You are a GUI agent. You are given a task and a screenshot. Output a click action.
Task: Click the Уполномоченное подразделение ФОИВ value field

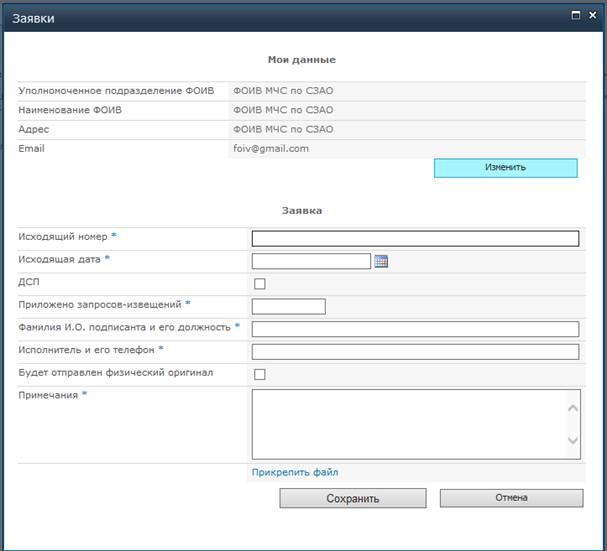pos(406,91)
